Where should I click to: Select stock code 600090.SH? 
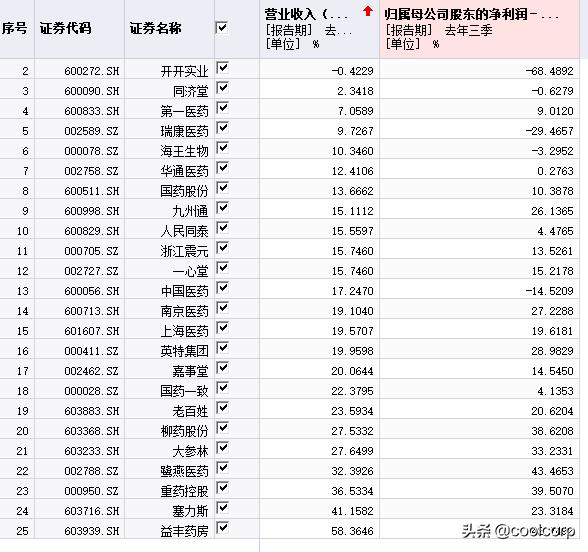(x=92, y=91)
